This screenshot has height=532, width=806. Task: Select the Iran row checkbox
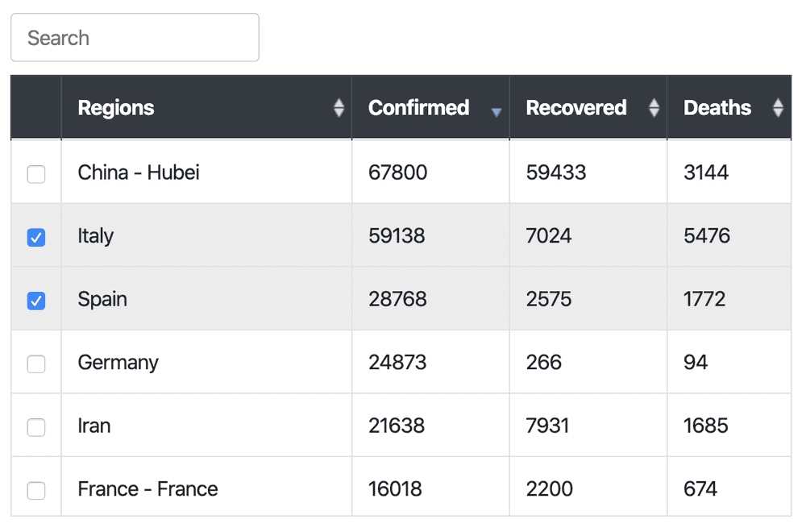point(36,426)
